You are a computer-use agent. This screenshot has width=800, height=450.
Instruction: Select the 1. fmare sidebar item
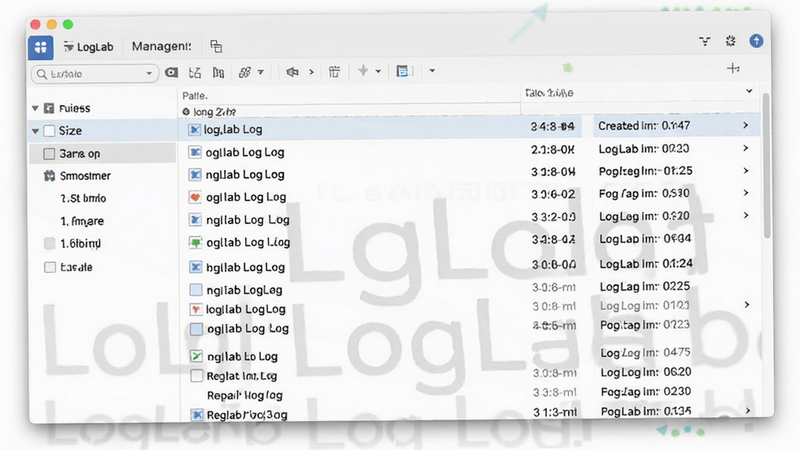[82, 221]
